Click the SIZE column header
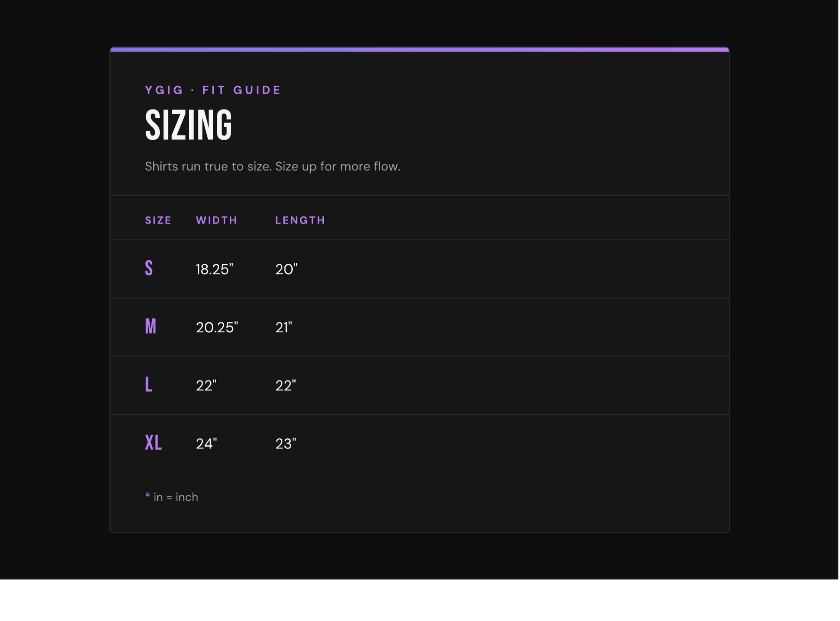Image resolution: width=840 pixels, height=621 pixels. click(158, 221)
